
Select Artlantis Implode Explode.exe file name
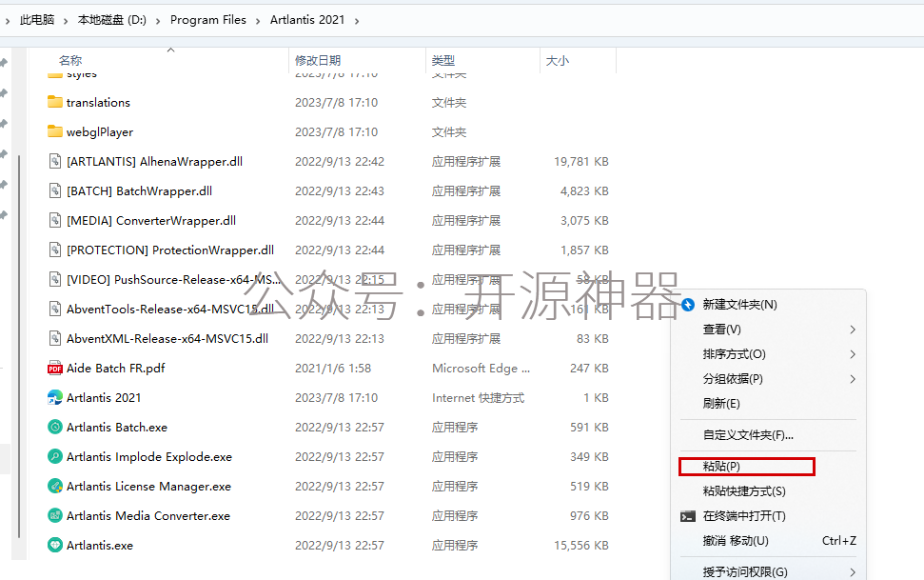[149, 457]
